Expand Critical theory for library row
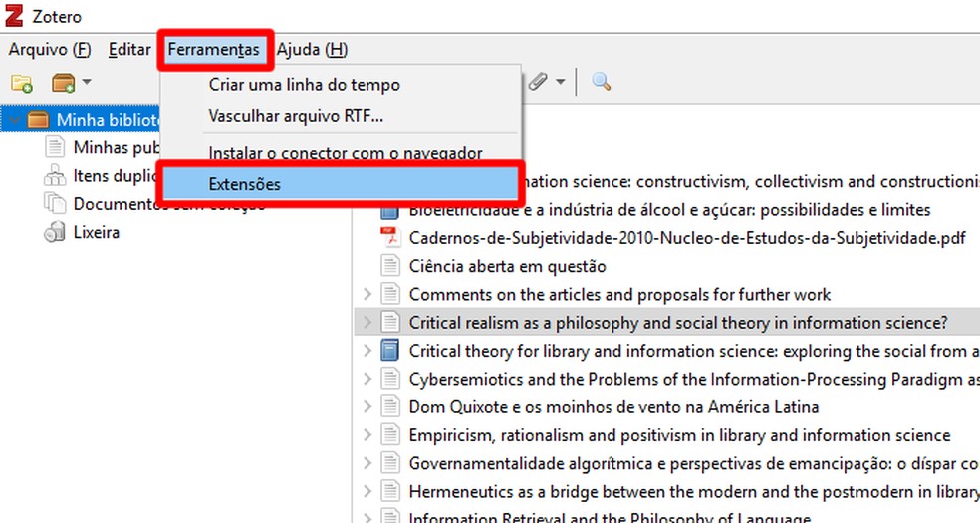This screenshot has width=980, height=523. pyautogui.click(x=367, y=351)
